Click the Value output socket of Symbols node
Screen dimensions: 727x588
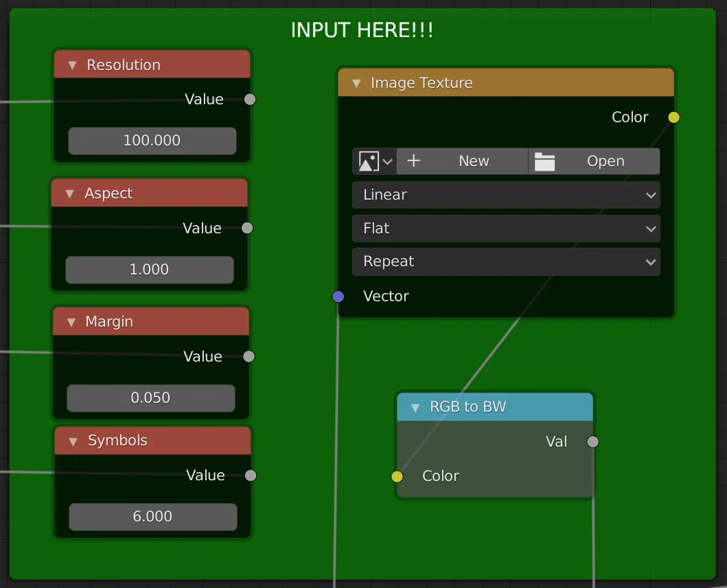pos(250,475)
